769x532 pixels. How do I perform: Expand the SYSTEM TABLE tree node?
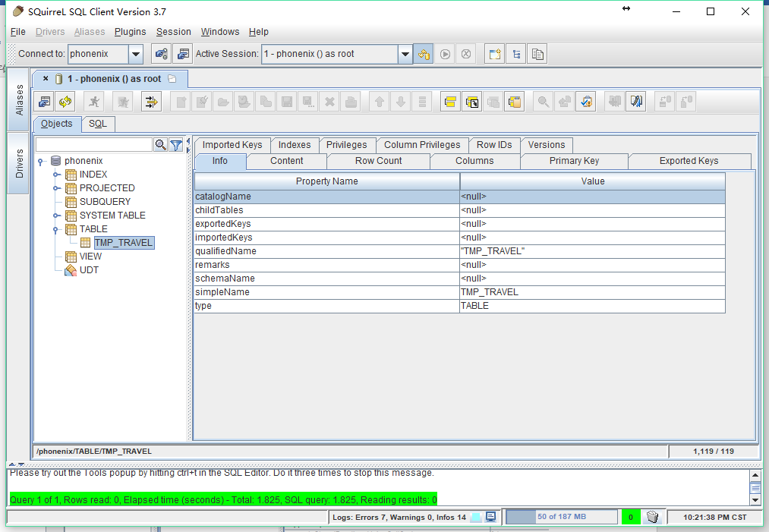coord(57,216)
